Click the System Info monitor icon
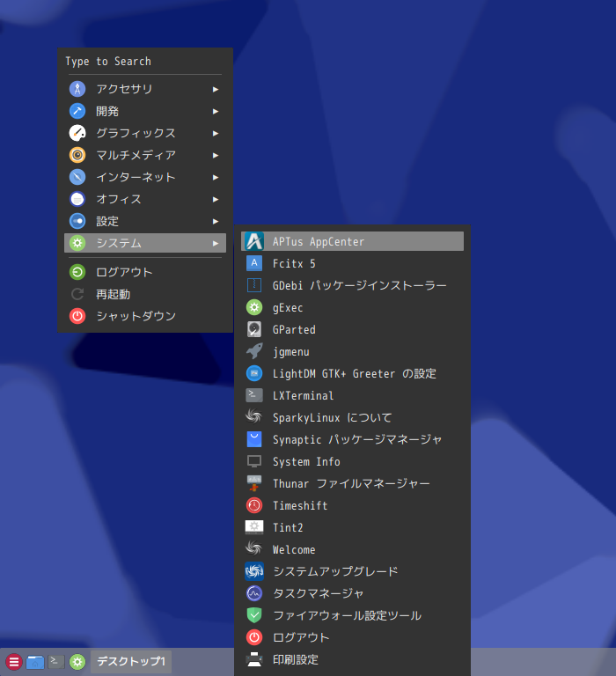616x676 pixels. click(254, 461)
